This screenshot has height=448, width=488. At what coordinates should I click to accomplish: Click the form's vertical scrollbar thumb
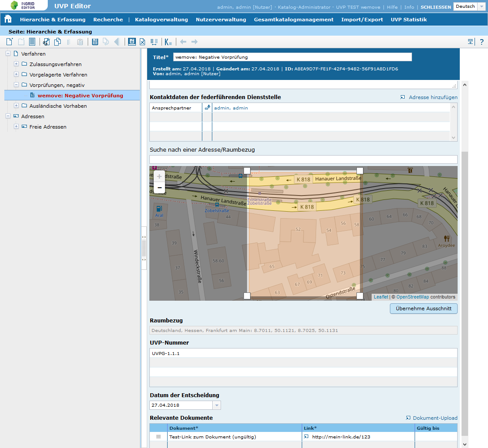pos(465,293)
